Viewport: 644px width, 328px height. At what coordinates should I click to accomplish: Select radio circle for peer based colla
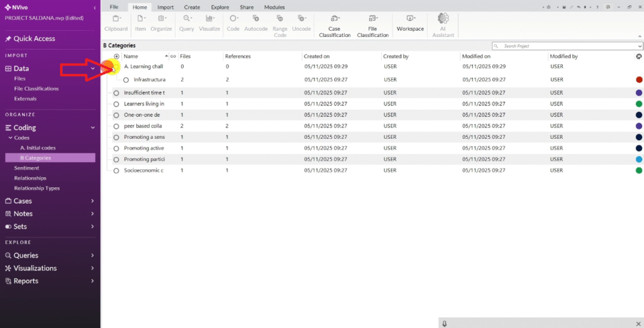[116, 126]
